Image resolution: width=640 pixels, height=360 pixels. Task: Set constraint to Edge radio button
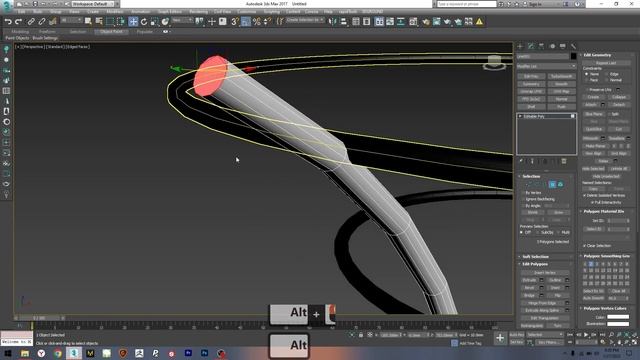point(607,74)
